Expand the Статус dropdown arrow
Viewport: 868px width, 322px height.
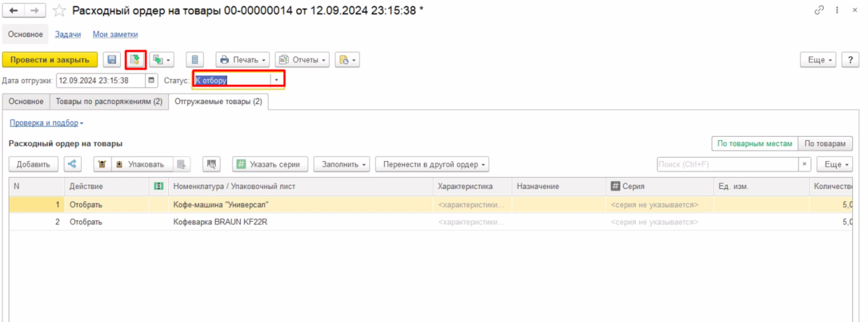pos(277,80)
